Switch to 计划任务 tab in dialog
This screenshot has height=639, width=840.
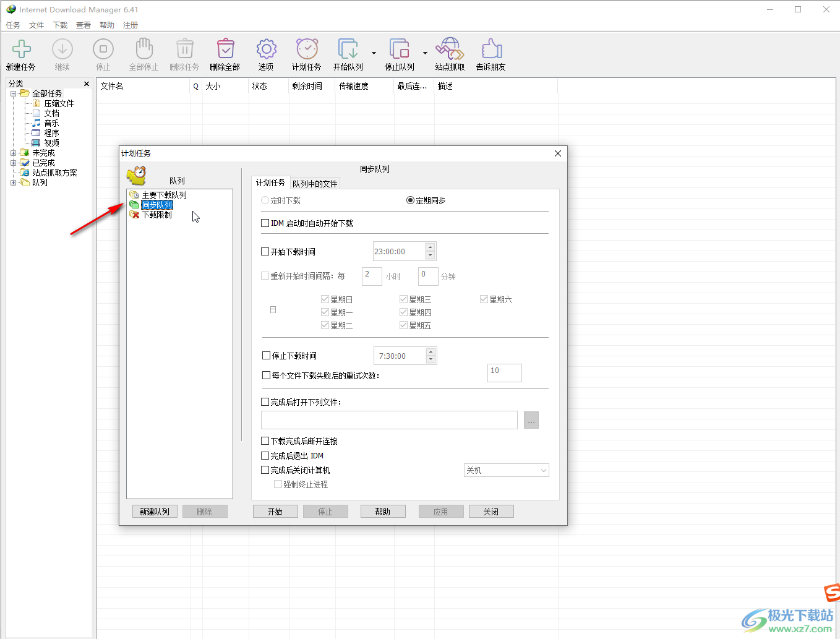pyautogui.click(x=270, y=182)
